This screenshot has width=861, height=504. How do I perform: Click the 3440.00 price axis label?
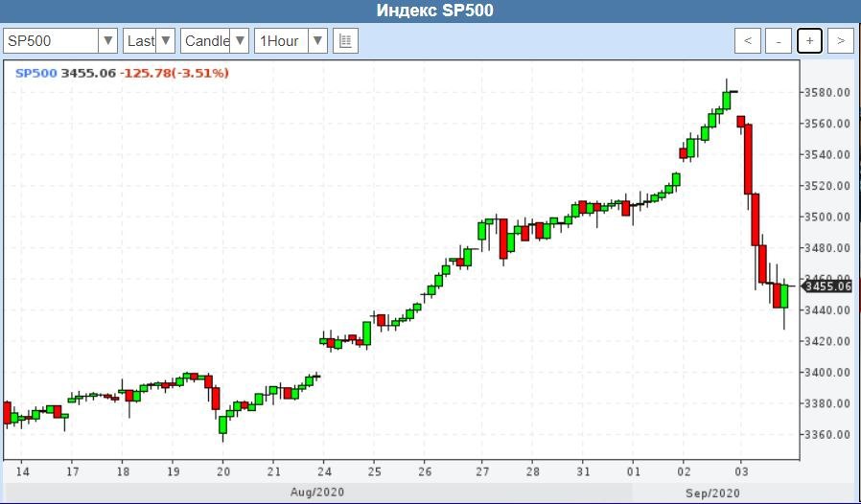point(827,310)
